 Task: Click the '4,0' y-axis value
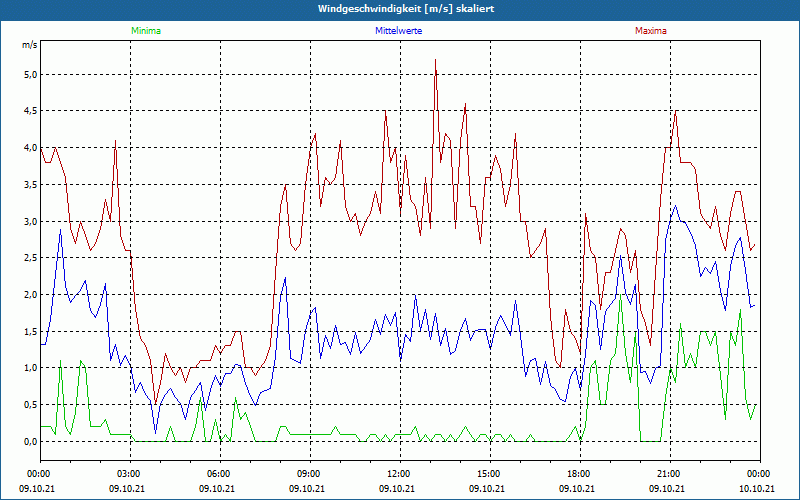coord(32,148)
